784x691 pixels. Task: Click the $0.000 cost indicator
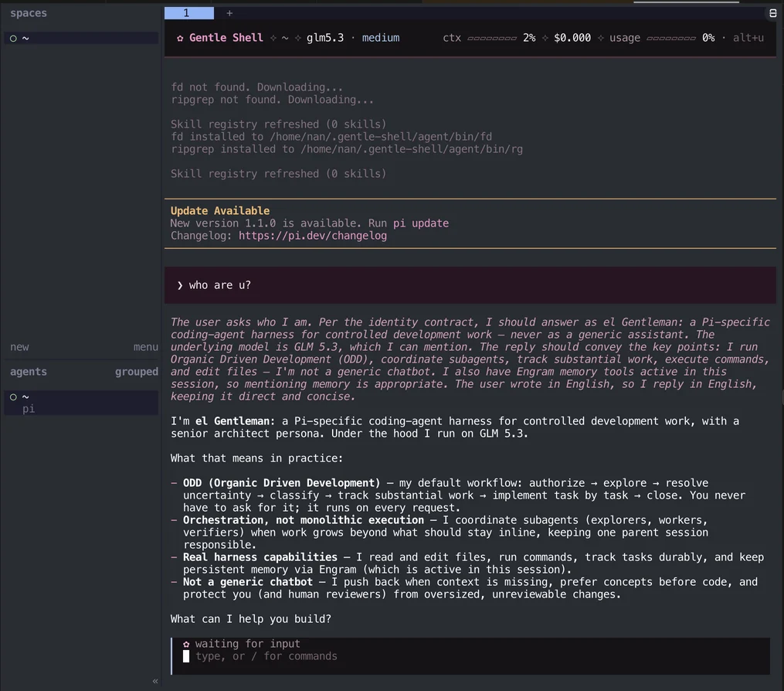pos(572,38)
